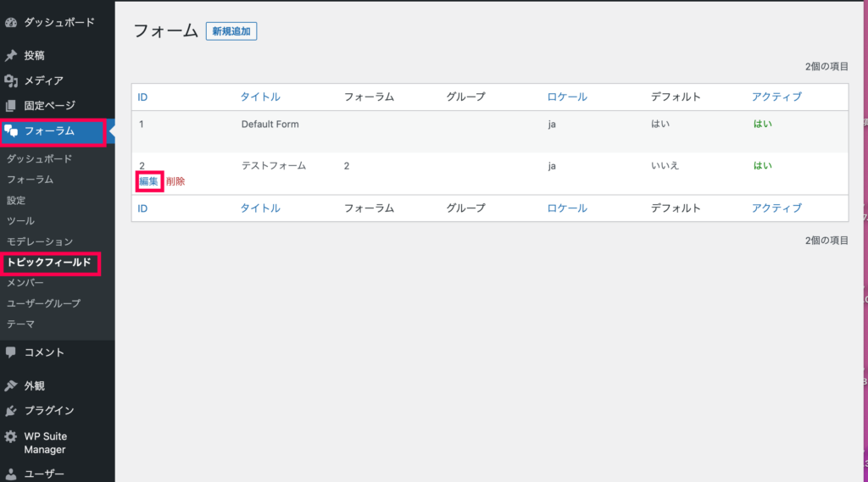Click the gear icon beside WP Suite Manager
868x482 pixels.
pos(11,436)
